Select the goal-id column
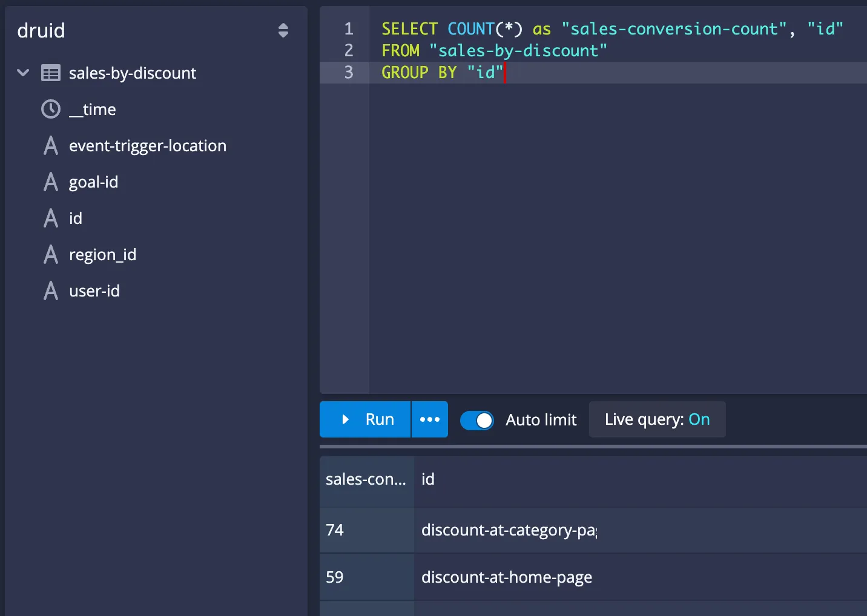The width and height of the screenshot is (867, 616). [94, 182]
